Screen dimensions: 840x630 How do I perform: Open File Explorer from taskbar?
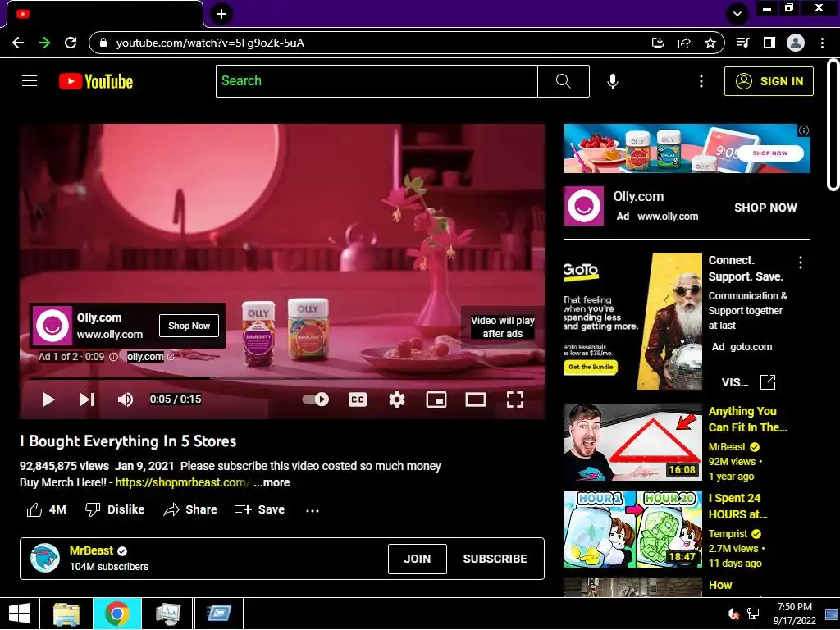point(66,614)
